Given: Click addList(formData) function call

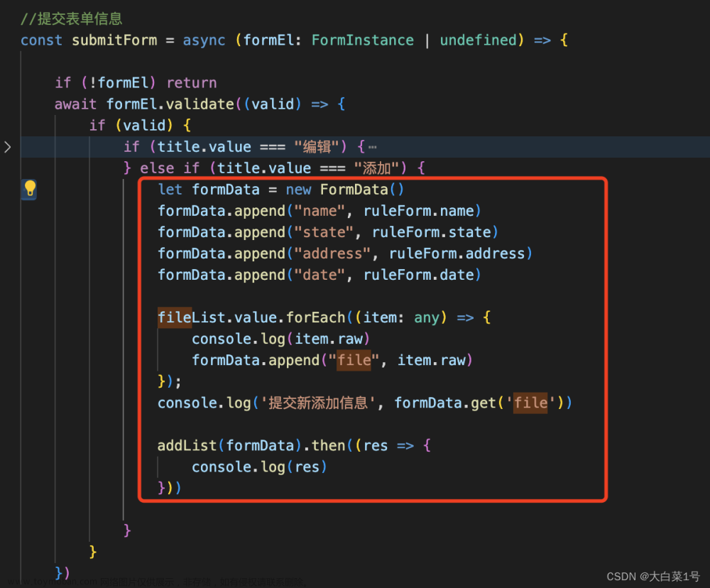Looking at the screenshot, I should coord(229,446).
